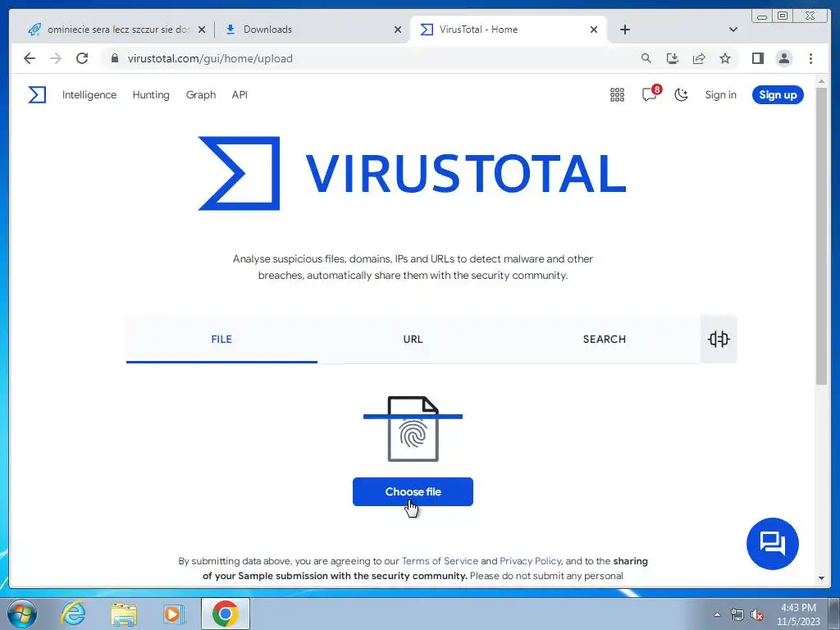Click the browser back arrow

tap(30, 58)
